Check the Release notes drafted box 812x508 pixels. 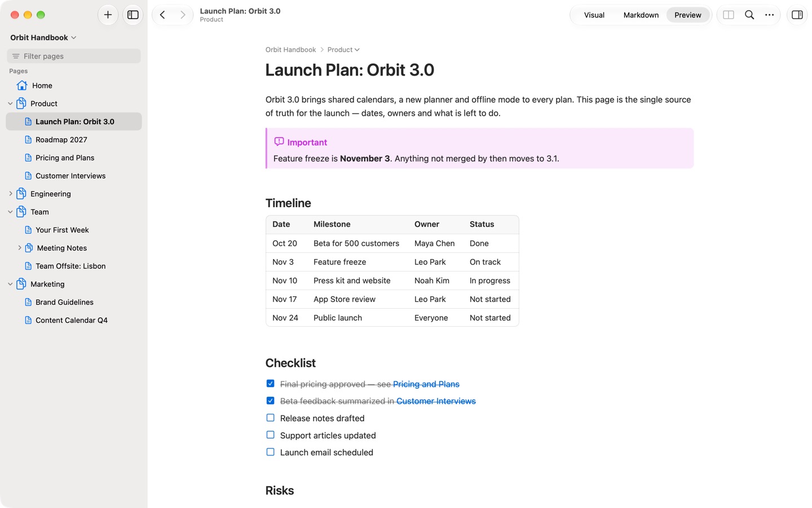[x=270, y=418]
